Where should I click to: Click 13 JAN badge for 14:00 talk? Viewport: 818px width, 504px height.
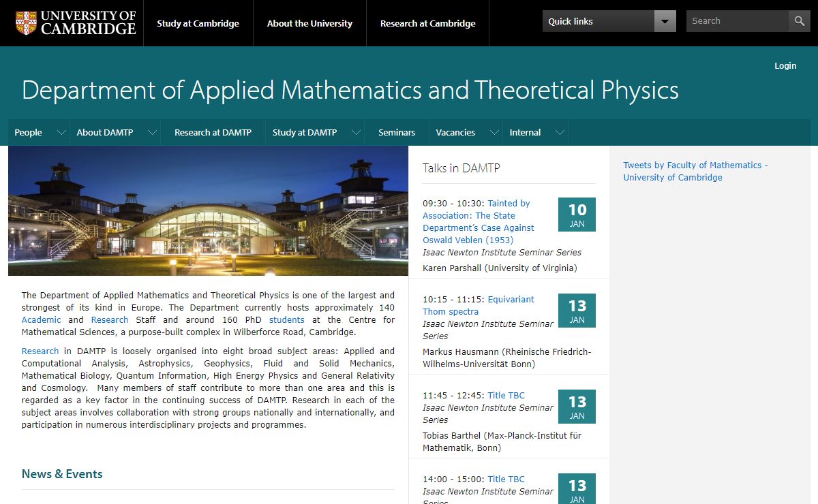pyautogui.click(x=577, y=488)
